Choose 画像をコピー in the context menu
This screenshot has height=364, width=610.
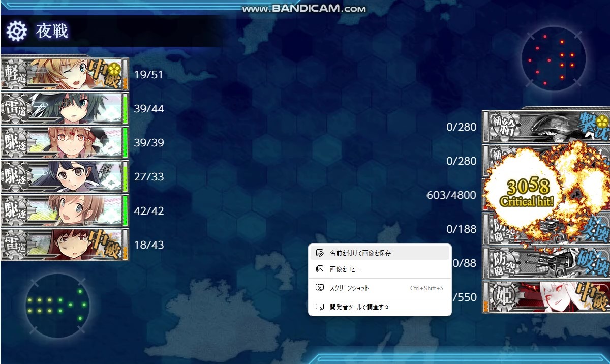coord(380,269)
